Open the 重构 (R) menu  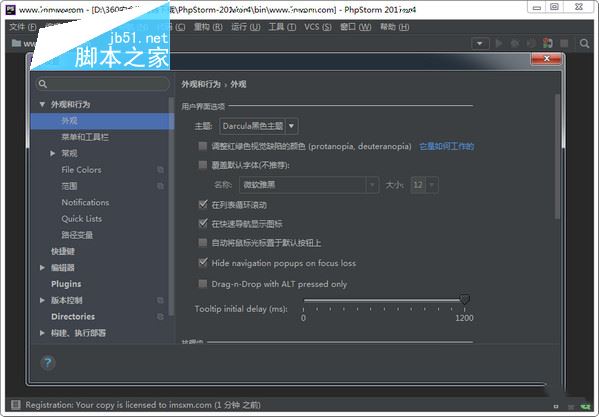click(x=208, y=27)
